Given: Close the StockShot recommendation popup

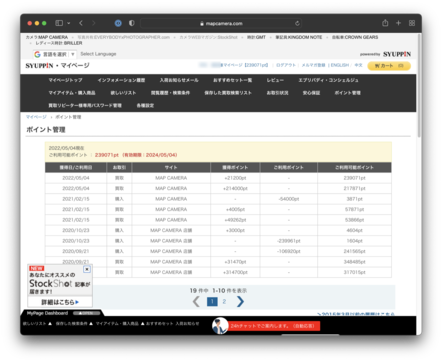Looking at the screenshot, I should pos(87,269).
